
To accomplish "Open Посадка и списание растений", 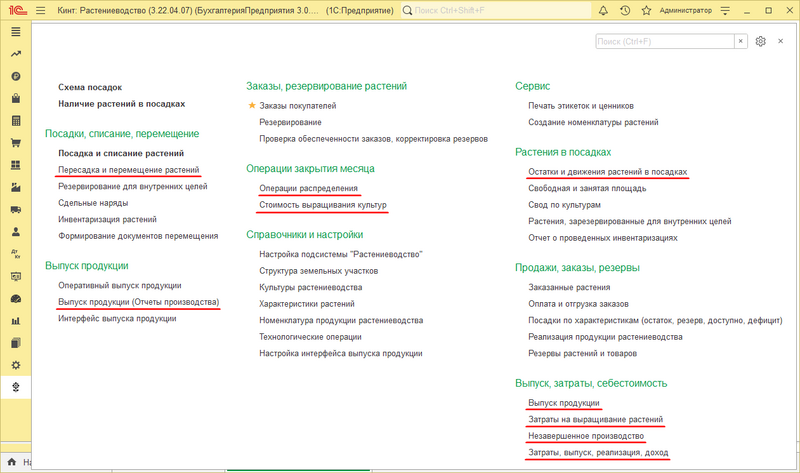I will 121,153.
